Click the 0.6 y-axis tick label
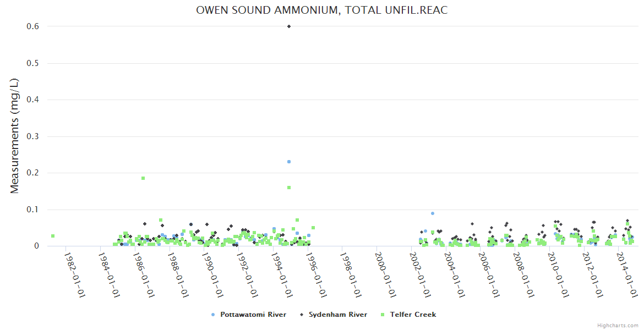The height and width of the screenshot is (330, 644). coord(33,26)
